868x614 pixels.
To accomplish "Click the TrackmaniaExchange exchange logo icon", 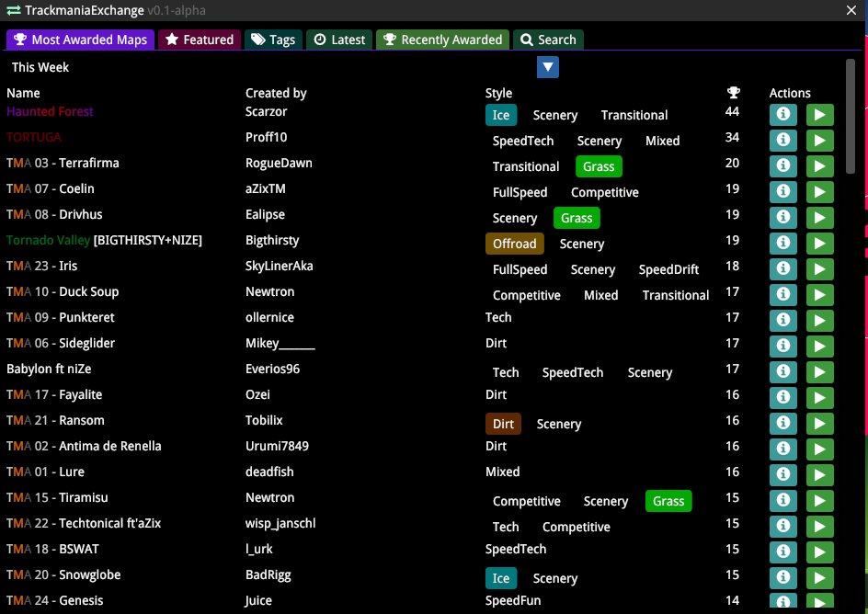I will pos(13,10).
